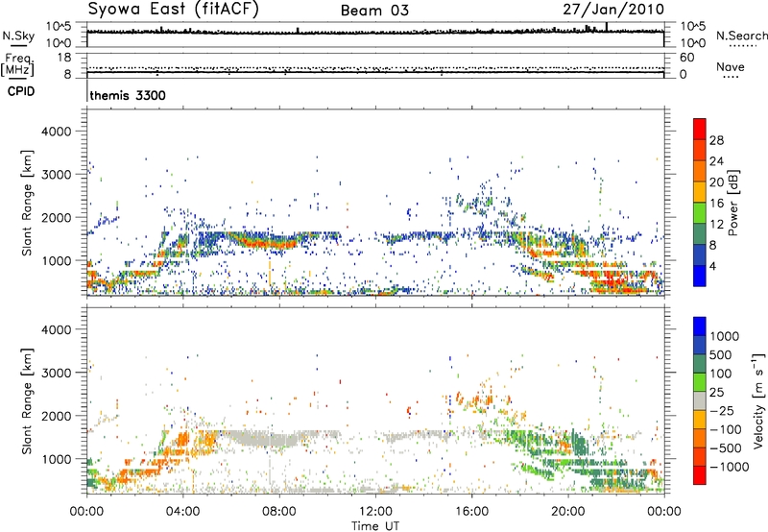Click the plot title "Syowa East (fitACF)"
This screenshot has width=768, height=532.
coord(174,9)
